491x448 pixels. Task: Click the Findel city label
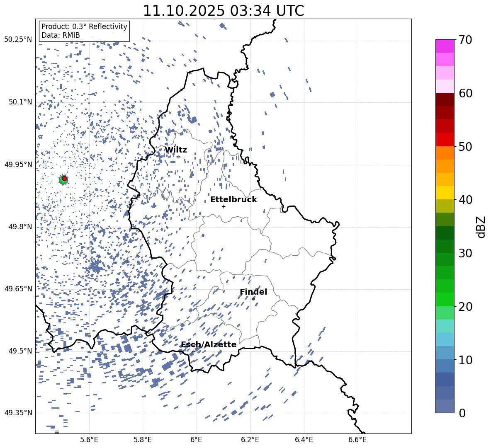[x=253, y=292]
